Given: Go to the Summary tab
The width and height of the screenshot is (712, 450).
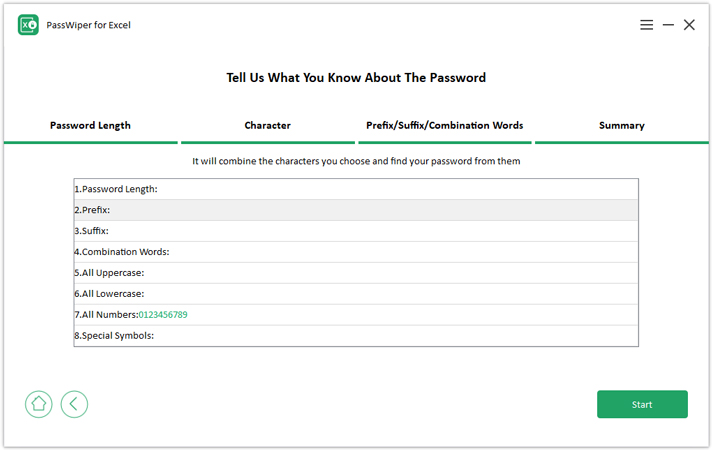Looking at the screenshot, I should click(622, 126).
